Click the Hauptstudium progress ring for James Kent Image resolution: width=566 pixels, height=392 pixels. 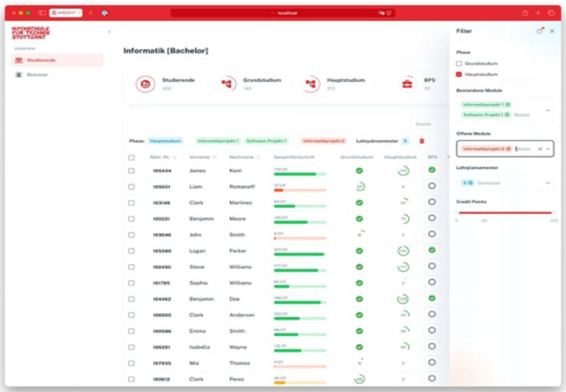pyautogui.click(x=403, y=171)
